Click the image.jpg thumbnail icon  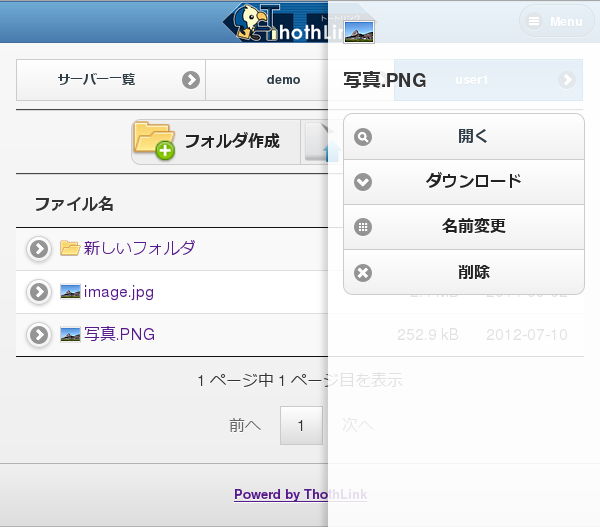[x=70, y=292]
